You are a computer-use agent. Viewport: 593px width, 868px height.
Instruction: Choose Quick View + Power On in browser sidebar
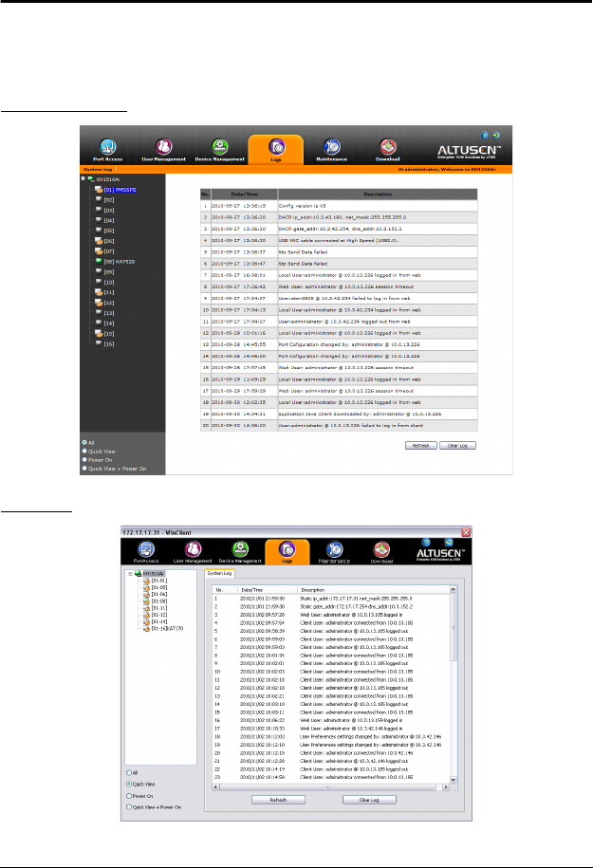[x=84, y=469]
